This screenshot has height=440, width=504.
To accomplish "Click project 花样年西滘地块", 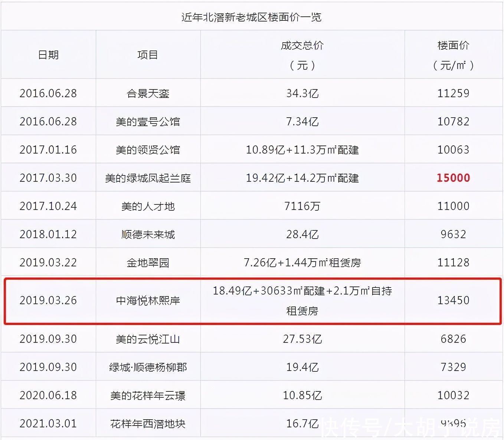I will 148,424.
